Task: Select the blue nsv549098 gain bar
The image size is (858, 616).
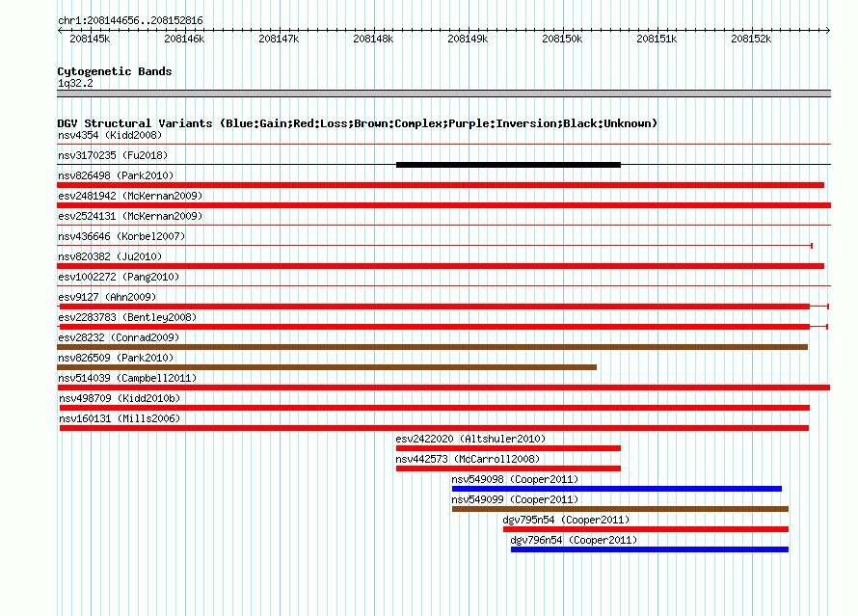Action: [x=617, y=489]
